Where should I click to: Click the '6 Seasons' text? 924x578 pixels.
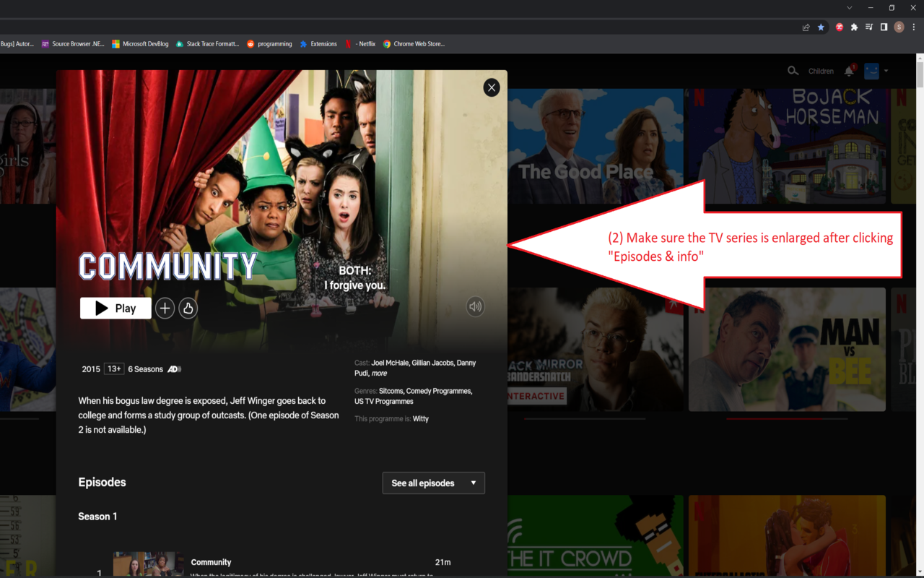pyautogui.click(x=145, y=369)
